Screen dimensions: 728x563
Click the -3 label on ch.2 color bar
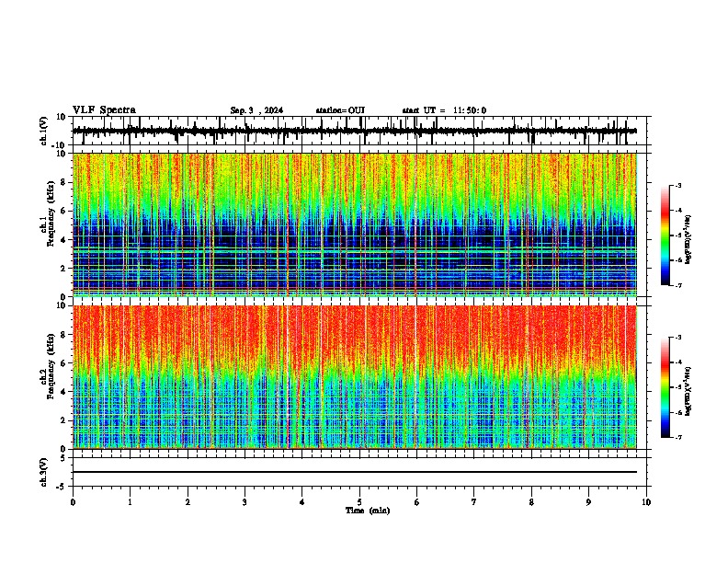pos(677,338)
